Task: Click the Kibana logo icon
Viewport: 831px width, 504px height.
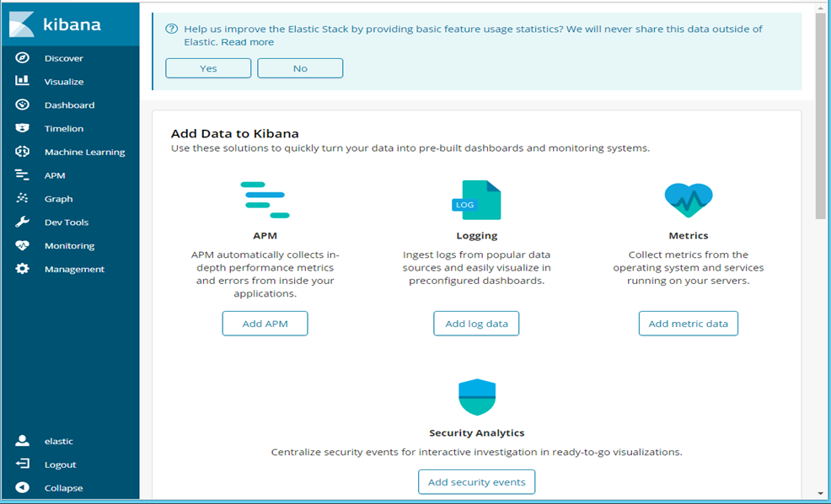Action: tap(22, 24)
